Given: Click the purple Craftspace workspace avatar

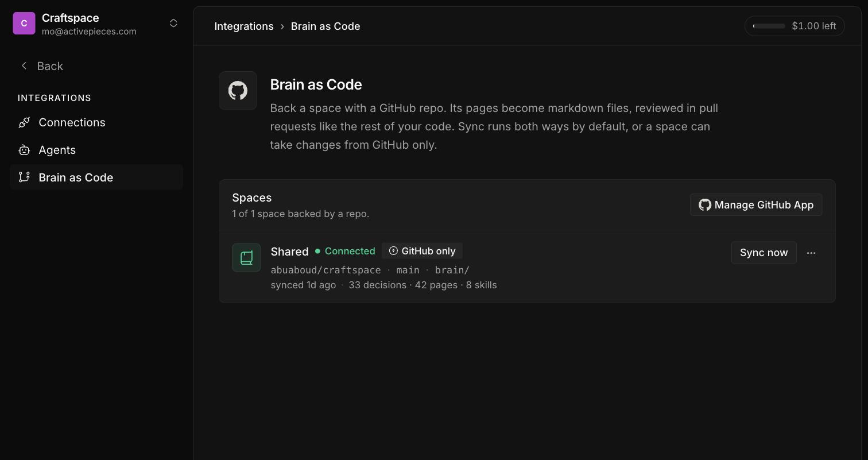Looking at the screenshot, I should click(24, 24).
